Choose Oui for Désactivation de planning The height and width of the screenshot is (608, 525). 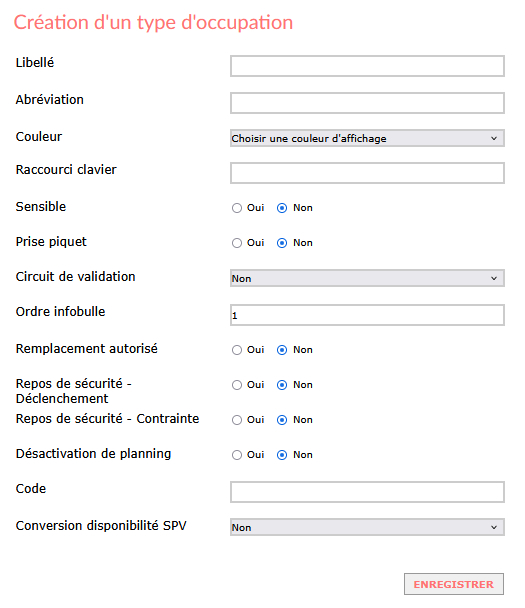(237, 455)
